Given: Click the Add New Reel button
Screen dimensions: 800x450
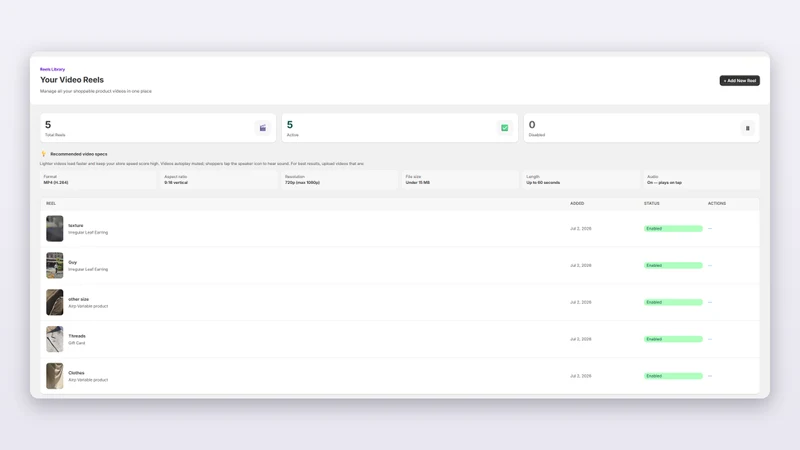Looking at the screenshot, I should 739,81.
